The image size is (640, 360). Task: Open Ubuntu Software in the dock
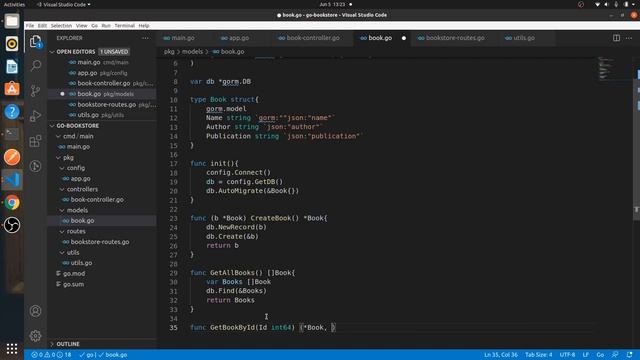pos(12,89)
